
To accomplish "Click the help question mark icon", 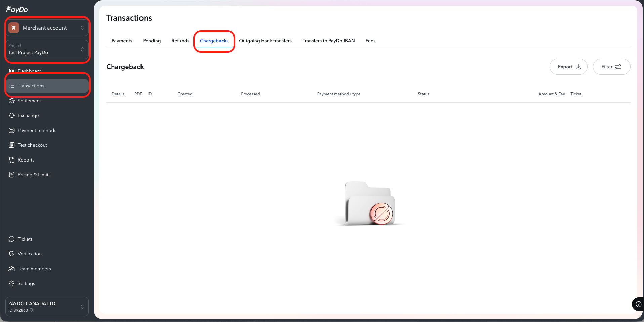I will point(638,304).
